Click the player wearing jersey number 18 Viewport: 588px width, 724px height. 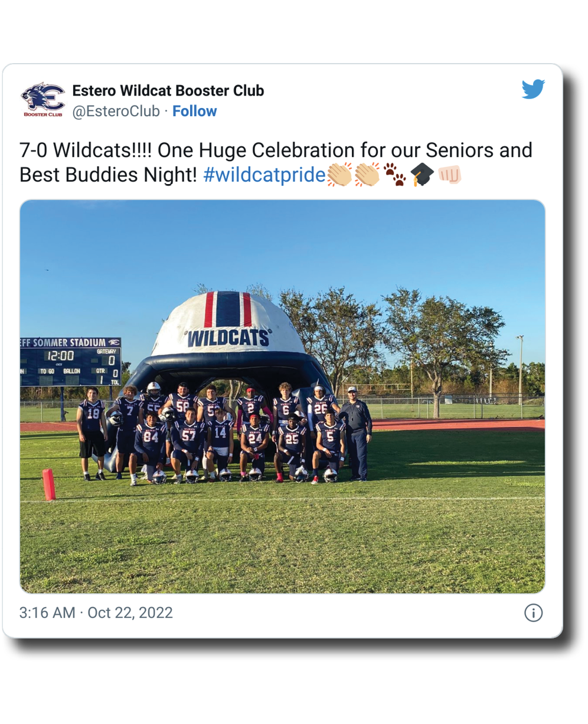click(93, 433)
